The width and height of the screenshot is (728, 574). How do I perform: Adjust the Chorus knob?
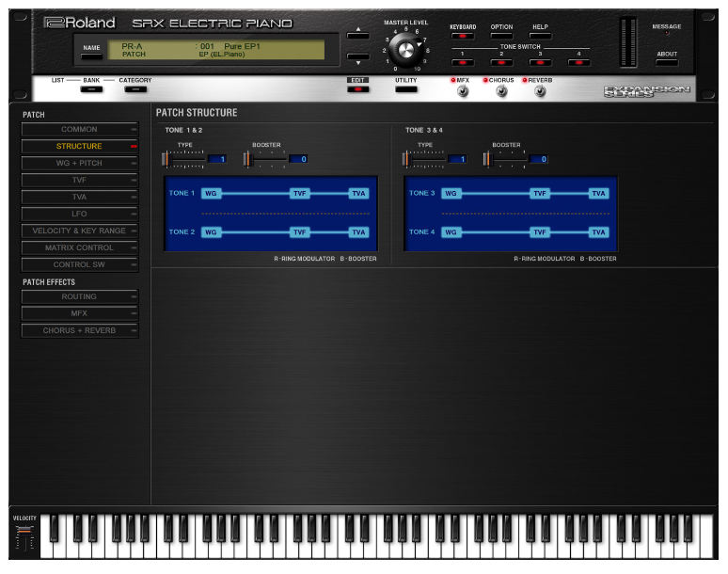[x=501, y=91]
